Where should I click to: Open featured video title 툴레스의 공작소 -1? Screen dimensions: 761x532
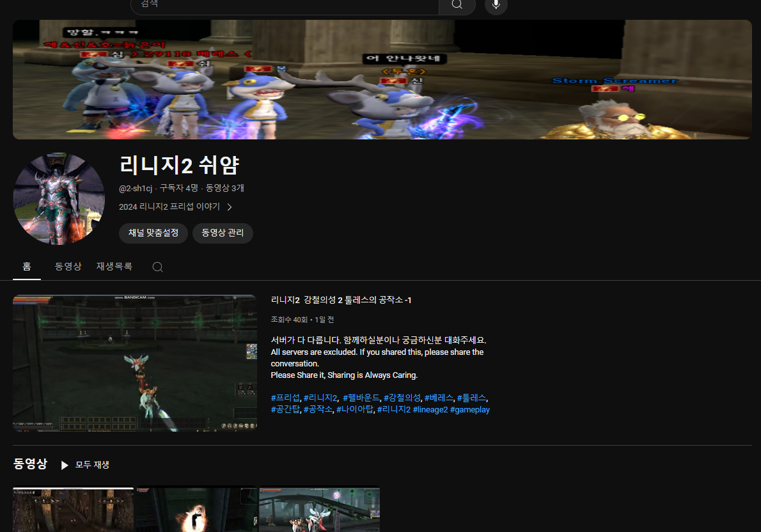click(341, 300)
